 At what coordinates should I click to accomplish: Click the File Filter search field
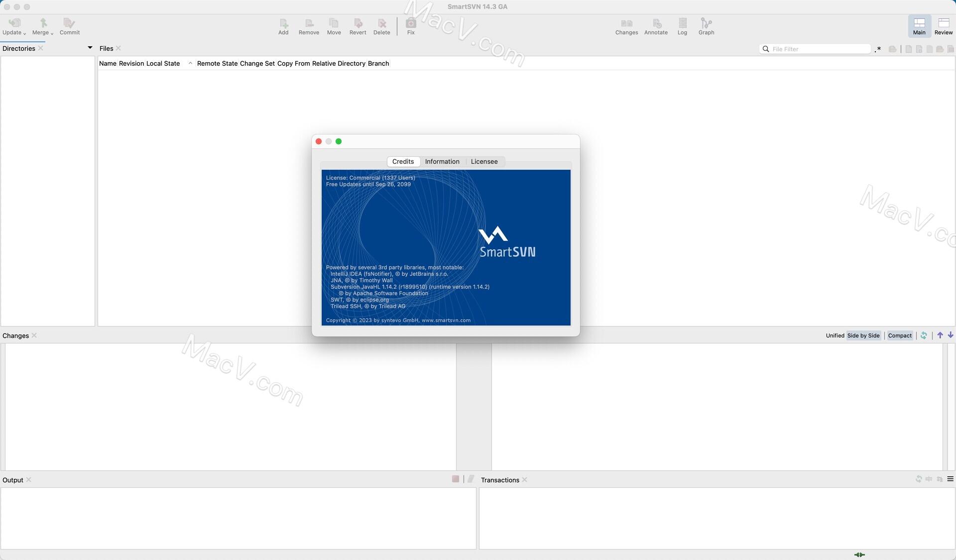coord(817,49)
